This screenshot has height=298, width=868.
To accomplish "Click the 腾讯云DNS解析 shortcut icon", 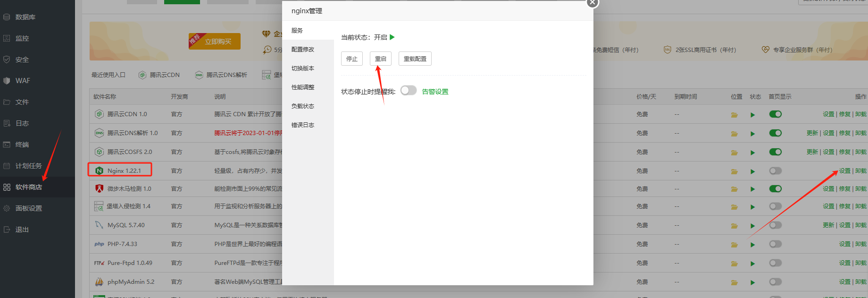I will [199, 75].
